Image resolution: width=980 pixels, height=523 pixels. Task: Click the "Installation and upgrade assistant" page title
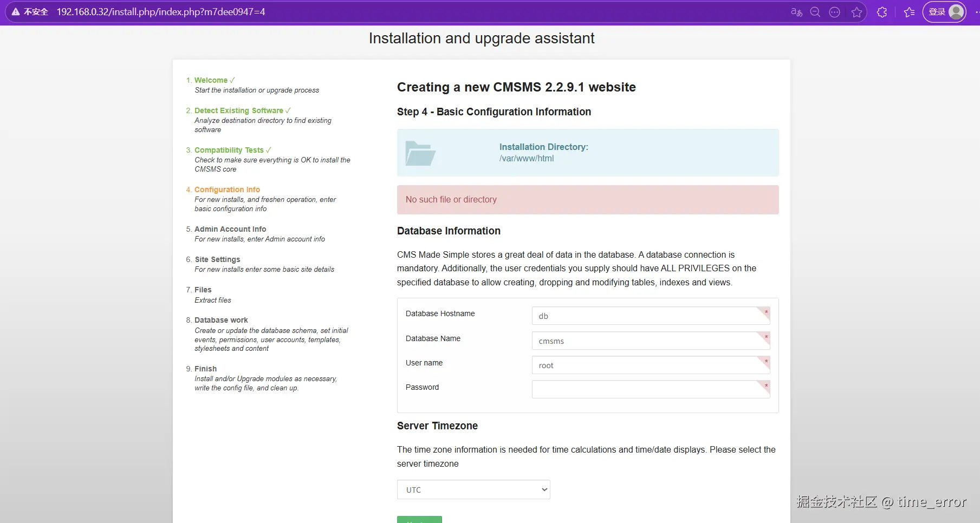(x=482, y=38)
